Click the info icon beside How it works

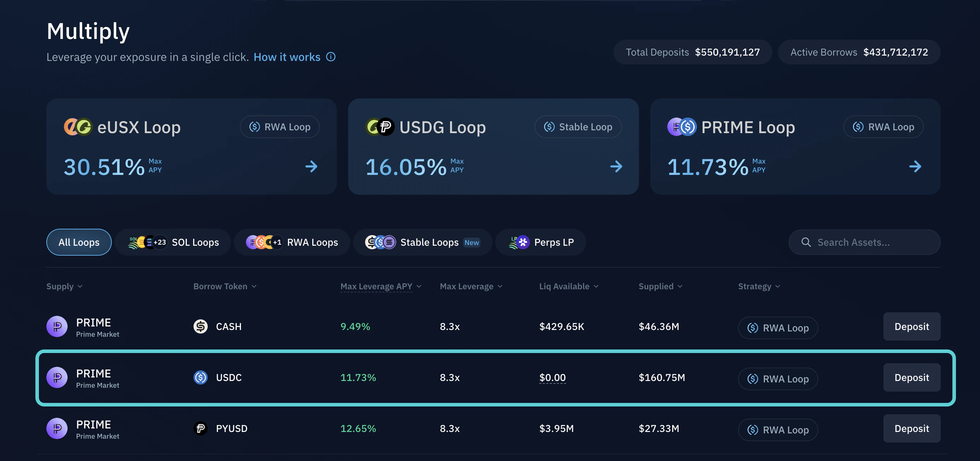tap(331, 57)
